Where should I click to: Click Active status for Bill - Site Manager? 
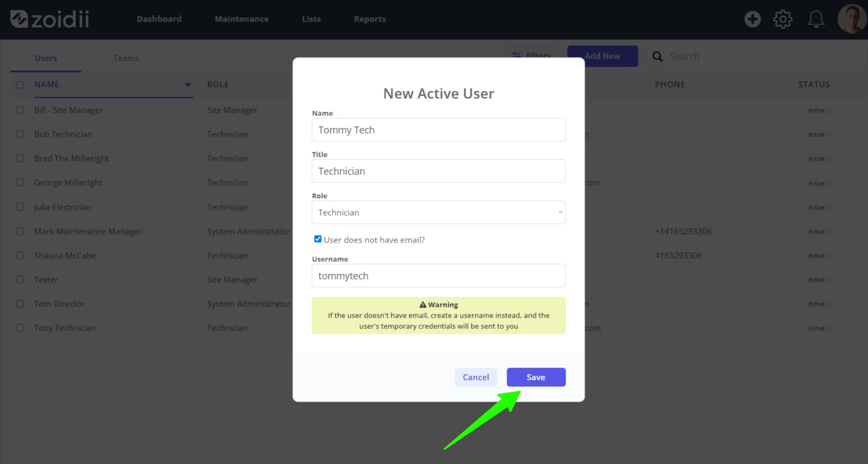(817, 111)
